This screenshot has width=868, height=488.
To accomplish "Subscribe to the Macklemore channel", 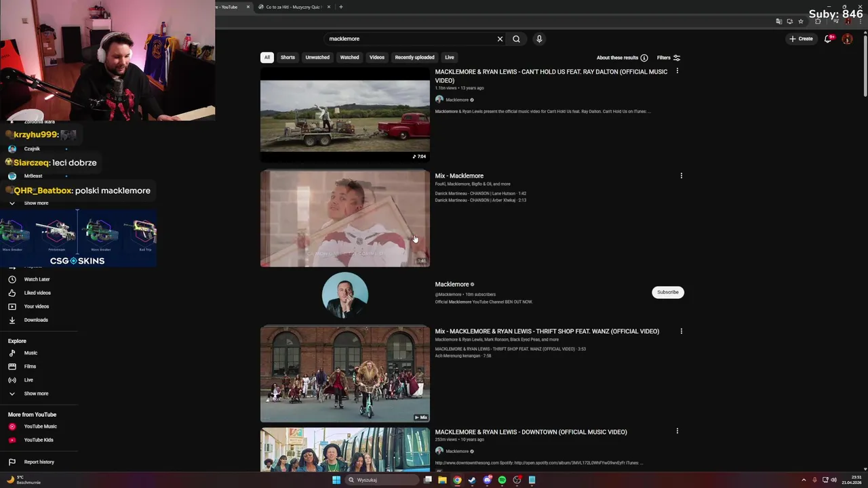I will coord(667,292).
